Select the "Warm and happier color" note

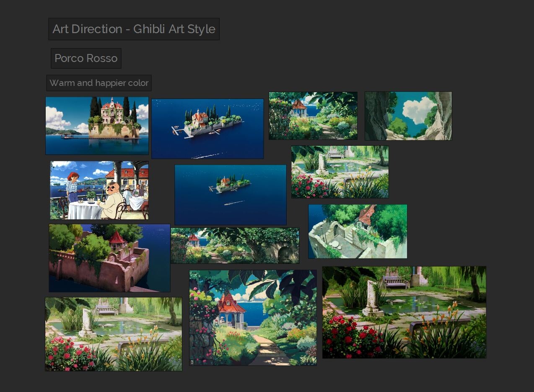coord(99,83)
